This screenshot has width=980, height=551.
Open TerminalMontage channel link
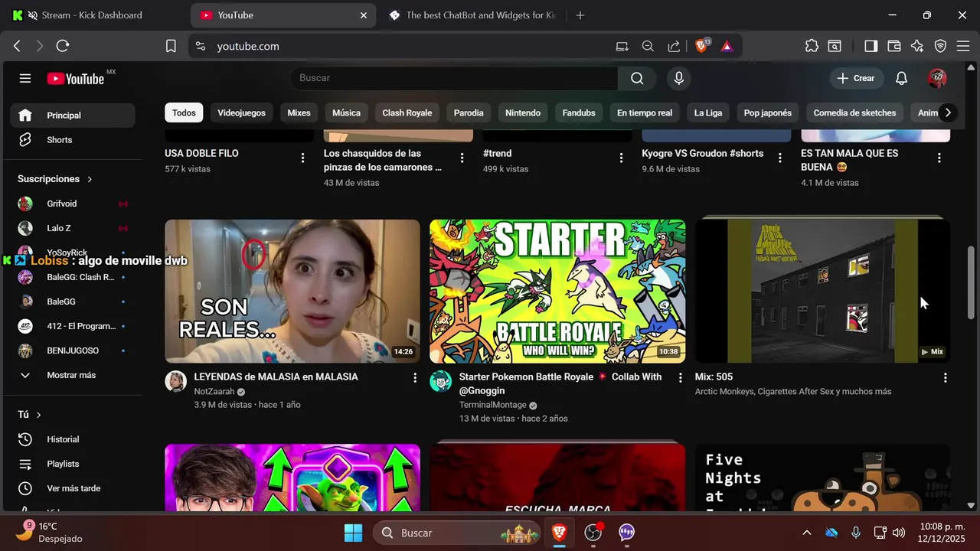pos(492,406)
